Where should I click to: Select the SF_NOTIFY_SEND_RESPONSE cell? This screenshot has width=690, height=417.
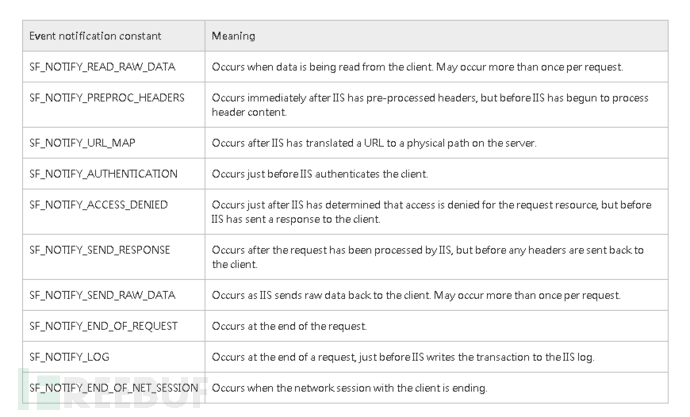100,250
